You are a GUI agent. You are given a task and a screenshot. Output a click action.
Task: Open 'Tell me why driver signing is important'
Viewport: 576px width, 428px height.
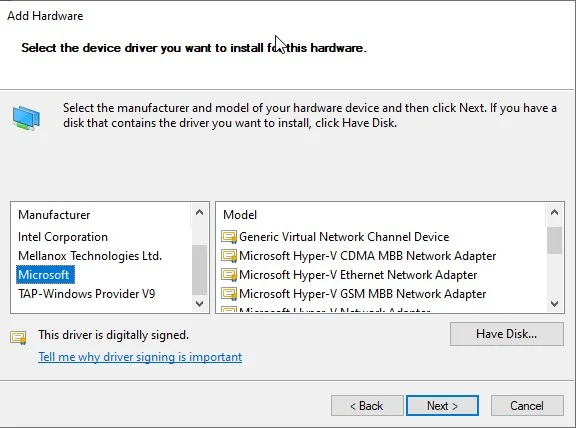click(140, 357)
